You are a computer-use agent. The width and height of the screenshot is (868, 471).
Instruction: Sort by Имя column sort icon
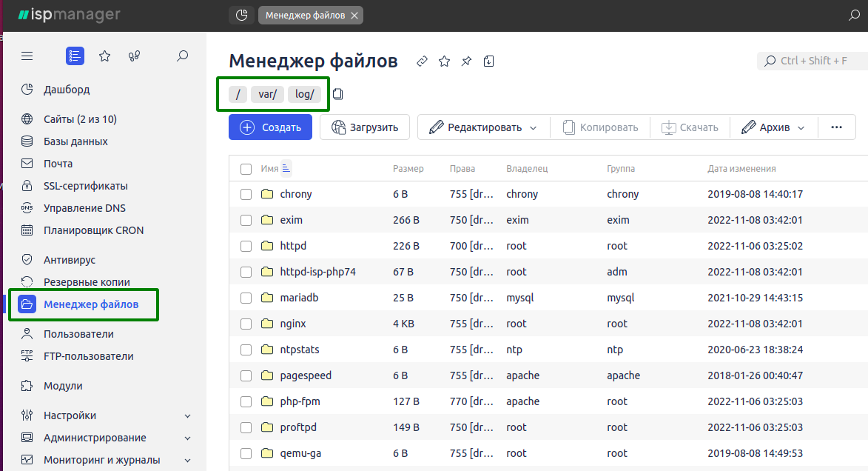click(x=286, y=168)
